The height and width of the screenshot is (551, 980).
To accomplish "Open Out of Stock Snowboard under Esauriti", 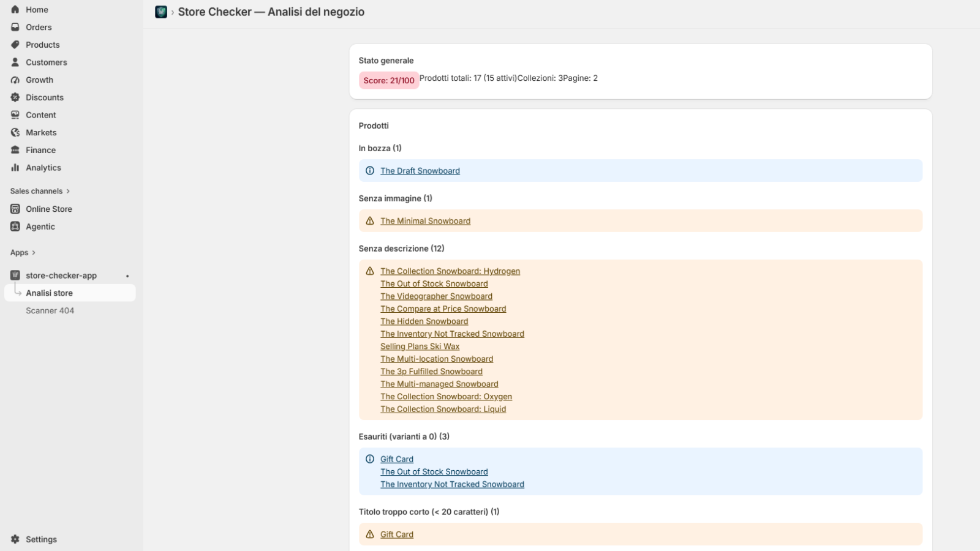I will (434, 472).
